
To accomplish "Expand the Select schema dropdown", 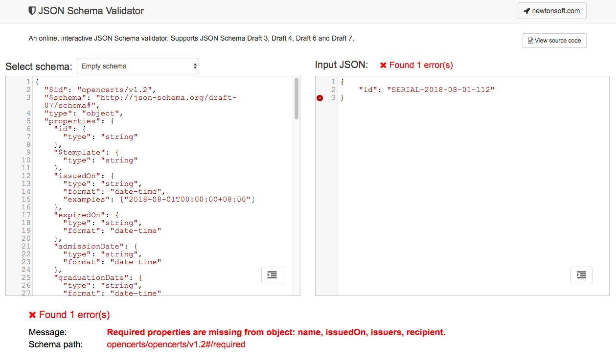I will 138,66.
